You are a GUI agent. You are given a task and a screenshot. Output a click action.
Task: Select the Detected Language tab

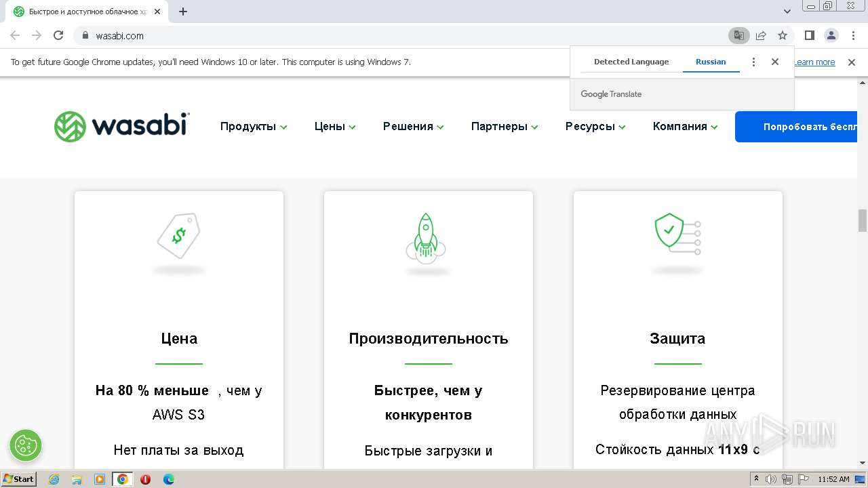[631, 62]
